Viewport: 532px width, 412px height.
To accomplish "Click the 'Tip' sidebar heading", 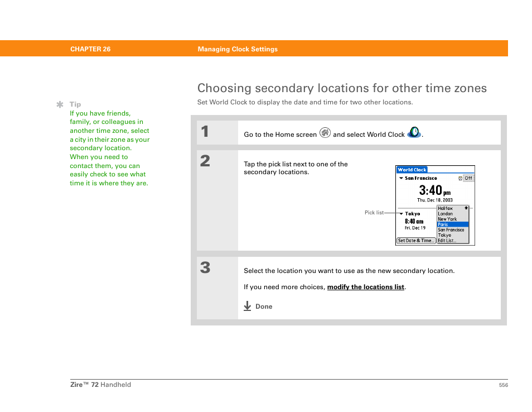I will [x=75, y=104].
